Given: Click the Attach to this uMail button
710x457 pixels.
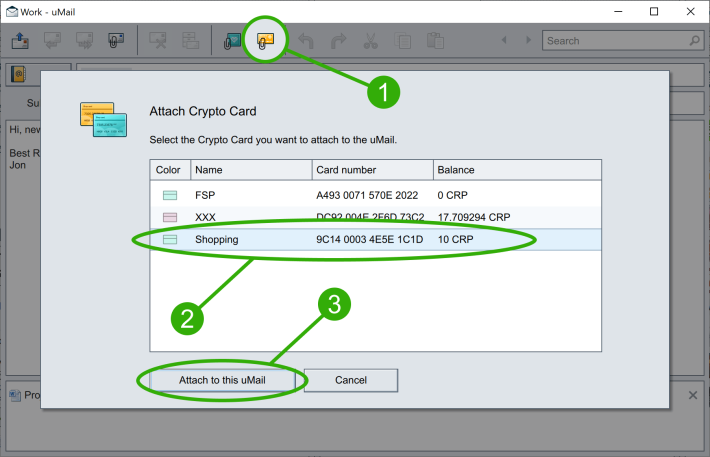Looking at the screenshot, I should point(222,380).
